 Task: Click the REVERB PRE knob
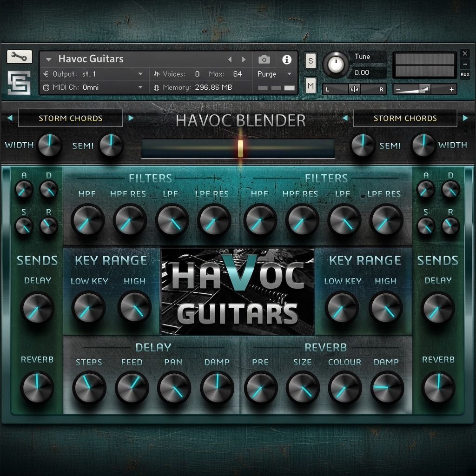261,388
